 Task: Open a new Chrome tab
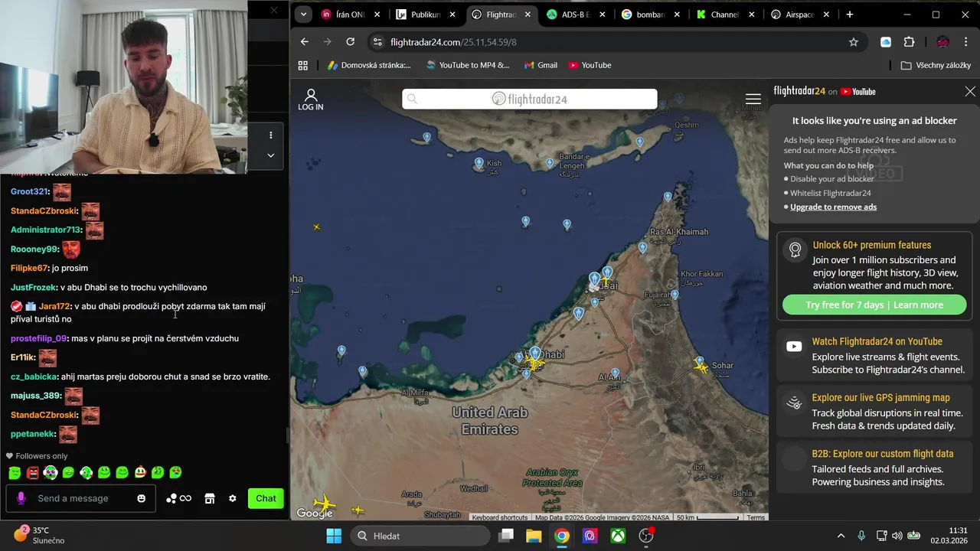tap(849, 15)
